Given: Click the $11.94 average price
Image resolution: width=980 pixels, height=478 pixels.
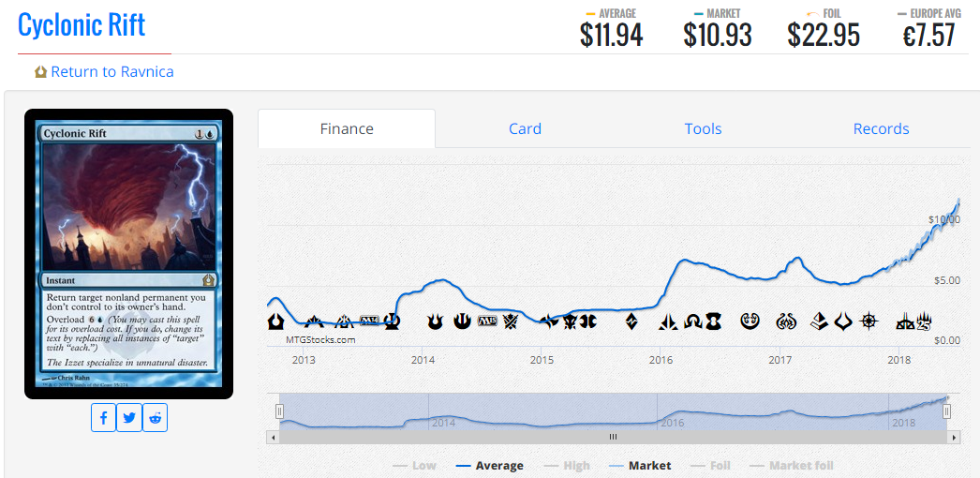Looking at the screenshot, I should point(611,35).
